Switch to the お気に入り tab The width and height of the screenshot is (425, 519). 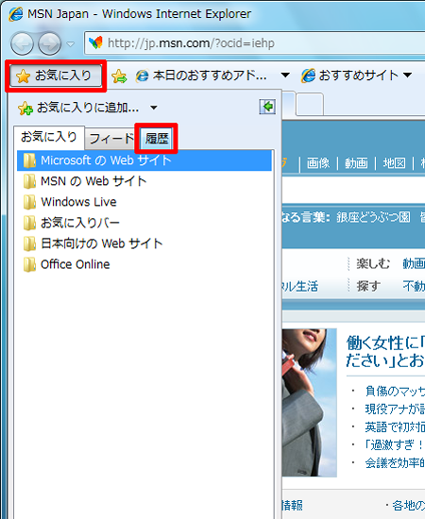49,137
